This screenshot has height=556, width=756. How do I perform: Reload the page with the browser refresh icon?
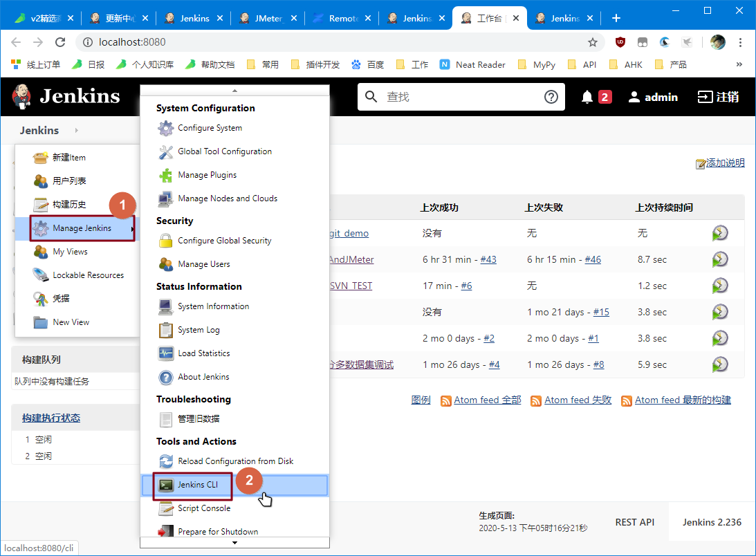pyautogui.click(x=60, y=42)
